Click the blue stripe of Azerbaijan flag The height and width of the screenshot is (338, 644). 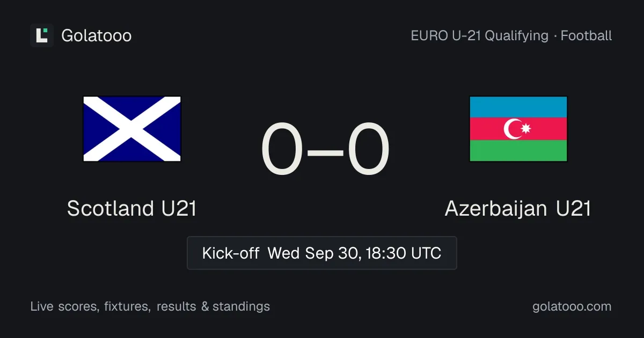point(518,107)
